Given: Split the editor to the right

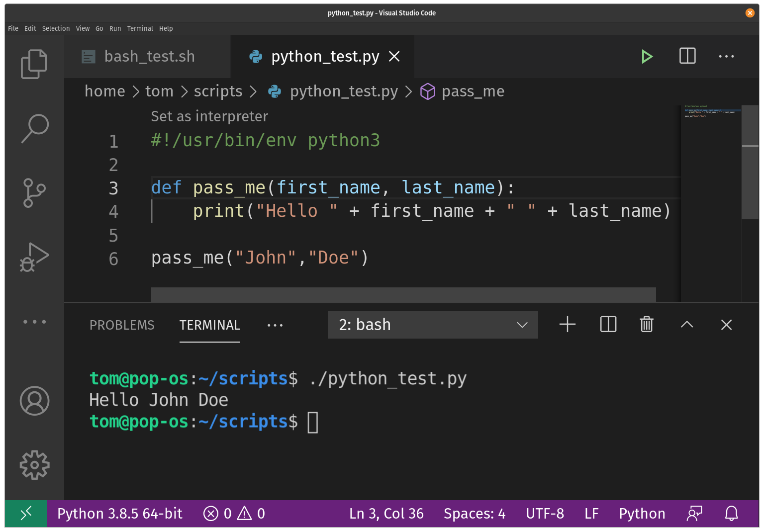Looking at the screenshot, I should coord(687,56).
